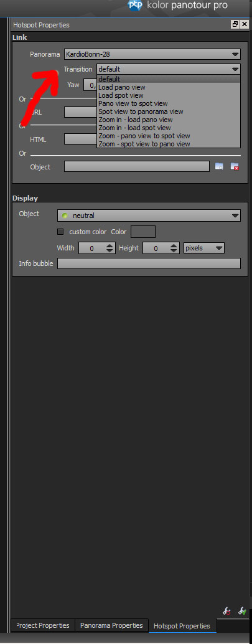The width and height of the screenshot is (252, 644).
Task: Switch to the Panorama Properties tab
Action: coord(111,625)
